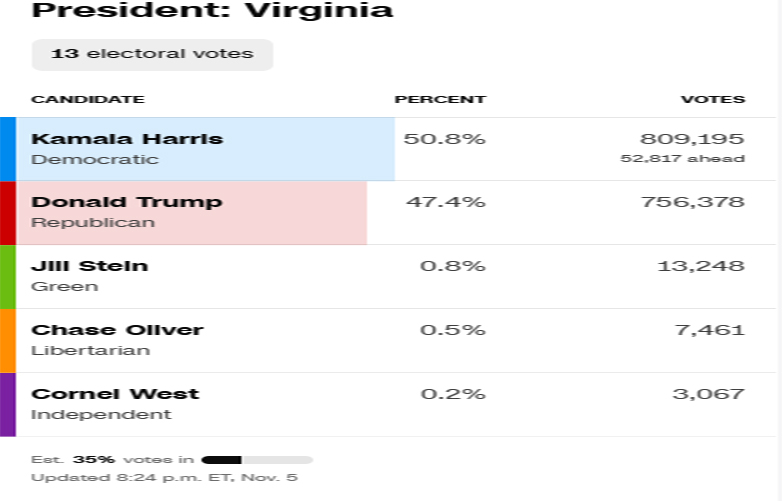782x501 pixels.
Task: Click the green Green party color bar
Action: coord(7,277)
